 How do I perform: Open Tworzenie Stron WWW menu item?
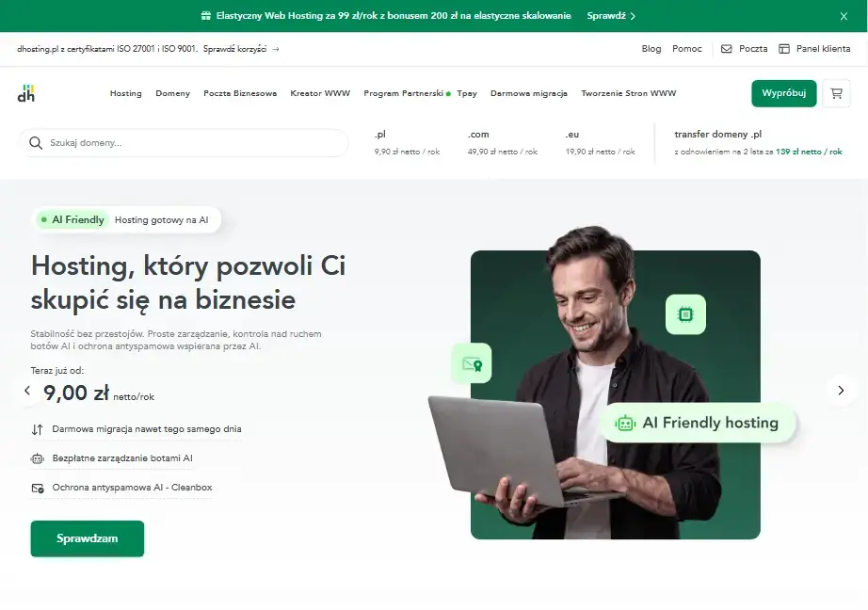628,93
